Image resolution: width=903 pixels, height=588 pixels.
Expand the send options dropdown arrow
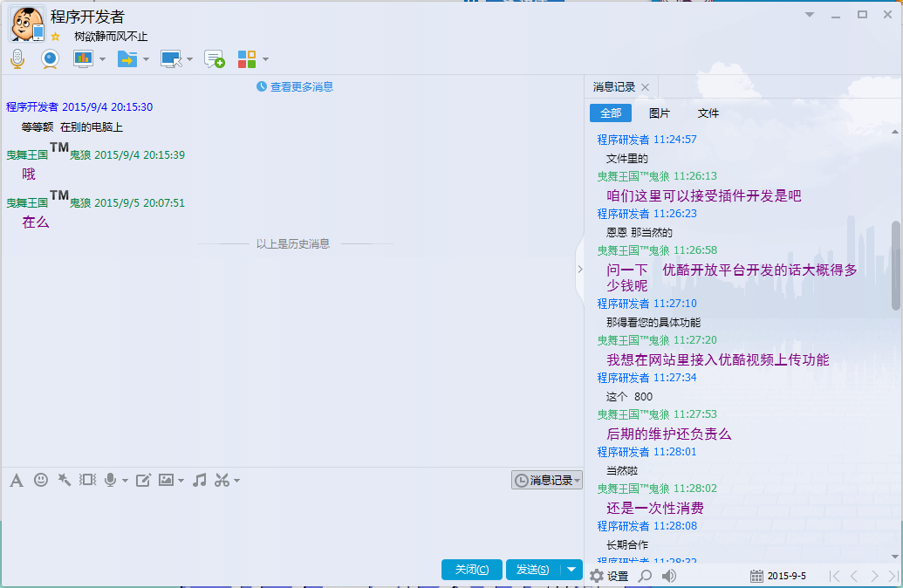point(571,570)
